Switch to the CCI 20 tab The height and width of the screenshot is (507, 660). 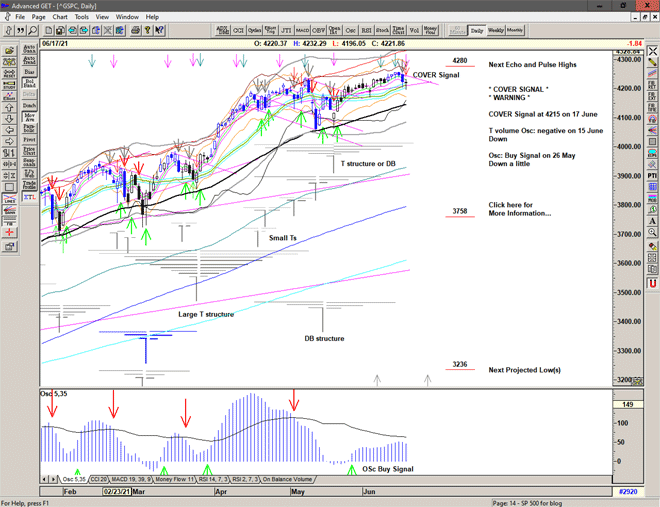99,480
